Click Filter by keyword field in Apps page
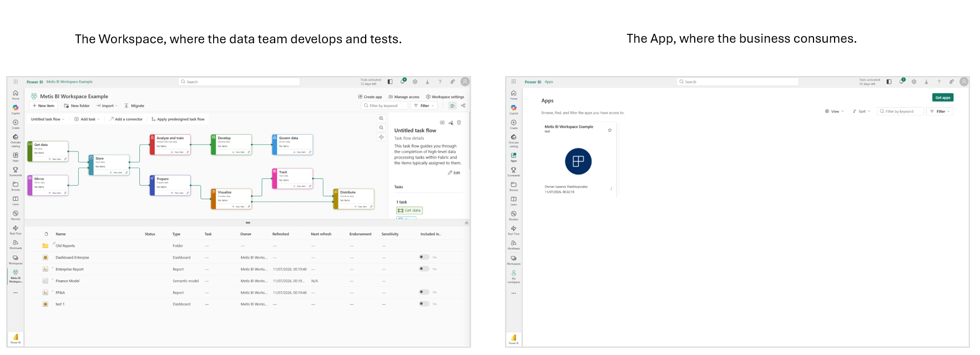 tap(901, 111)
